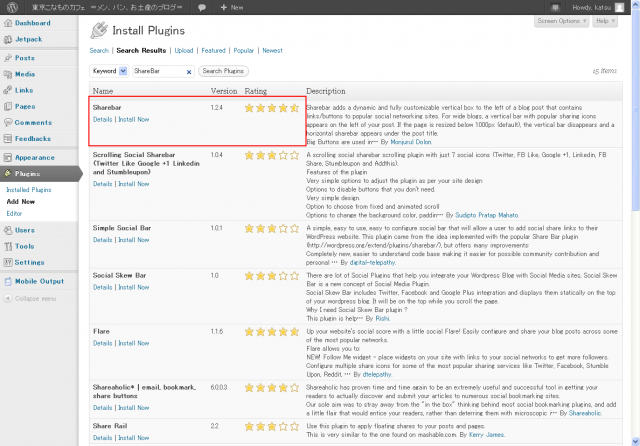Switch to the Popular tab
This screenshot has width=640, height=446.
[244, 51]
